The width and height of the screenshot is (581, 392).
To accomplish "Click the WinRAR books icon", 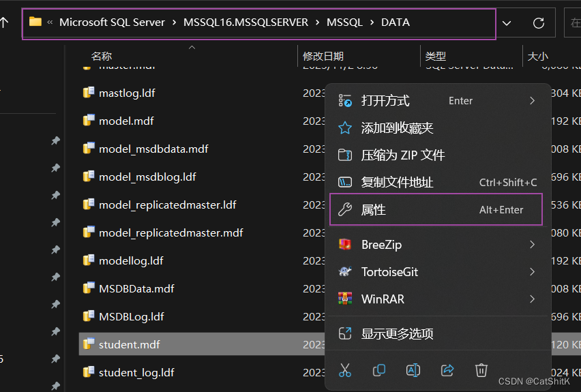I will pyautogui.click(x=344, y=299).
